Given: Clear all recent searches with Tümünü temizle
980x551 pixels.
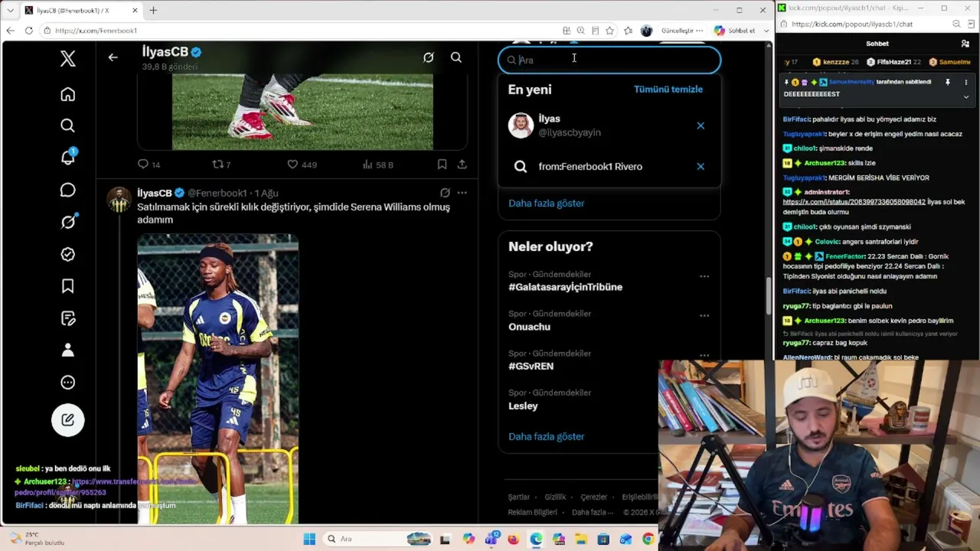Looking at the screenshot, I should (x=668, y=90).
